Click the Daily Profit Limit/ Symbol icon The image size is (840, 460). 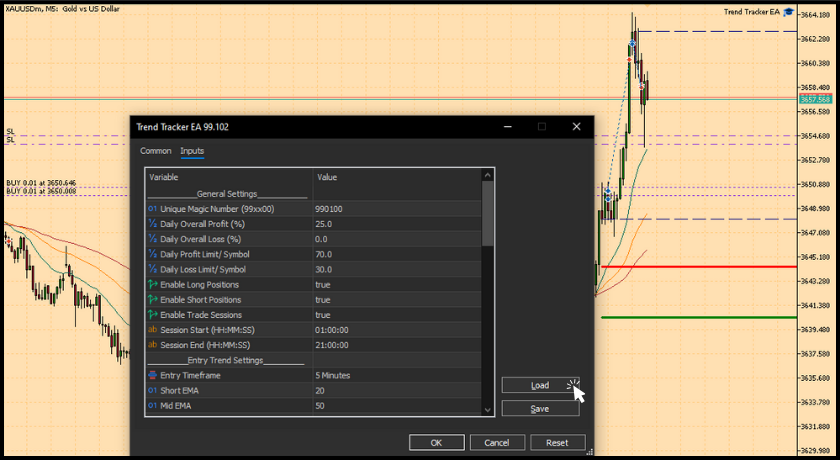pos(153,254)
